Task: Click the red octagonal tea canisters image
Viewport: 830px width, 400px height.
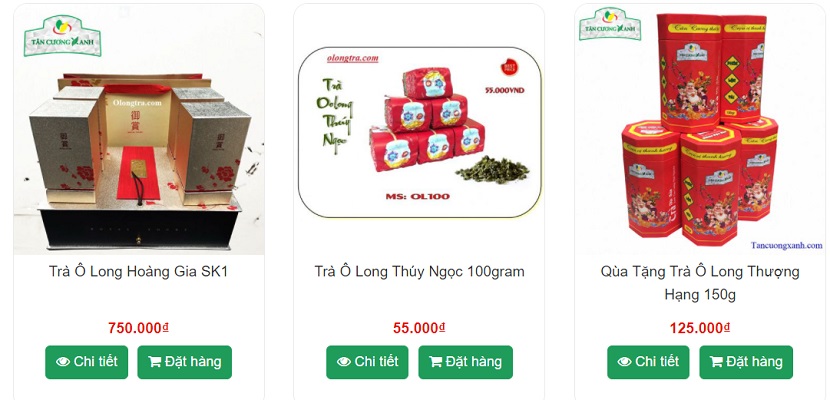Action: coord(700,129)
